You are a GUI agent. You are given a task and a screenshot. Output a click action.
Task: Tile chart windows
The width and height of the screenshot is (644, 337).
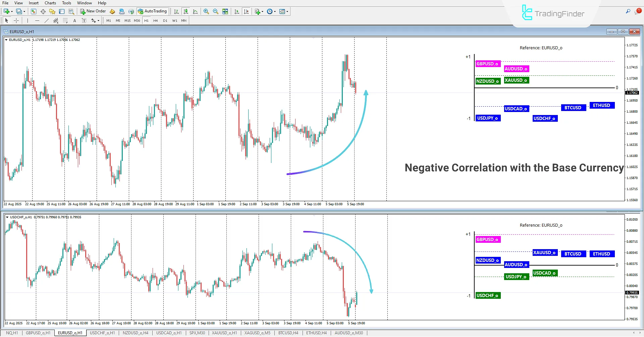pos(225,11)
